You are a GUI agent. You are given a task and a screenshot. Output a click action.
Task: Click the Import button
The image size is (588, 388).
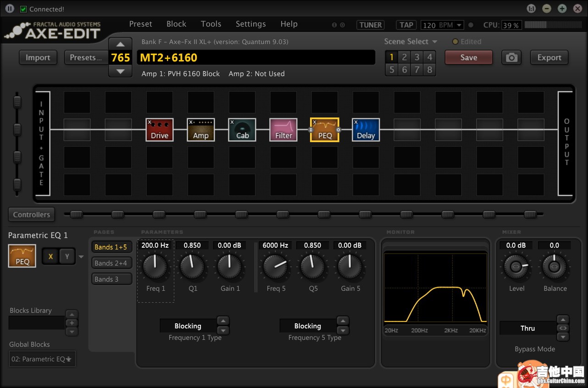pyautogui.click(x=38, y=58)
